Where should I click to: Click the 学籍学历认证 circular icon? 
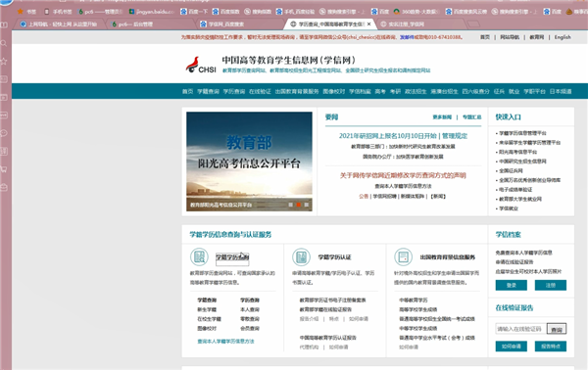tap(301, 256)
